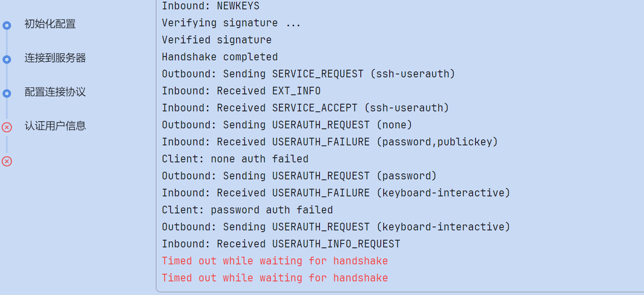Click the "Inbound: NEWKEYS" log line
Viewport: 644px width, 295px height.
pyautogui.click(x=211, y=6)
